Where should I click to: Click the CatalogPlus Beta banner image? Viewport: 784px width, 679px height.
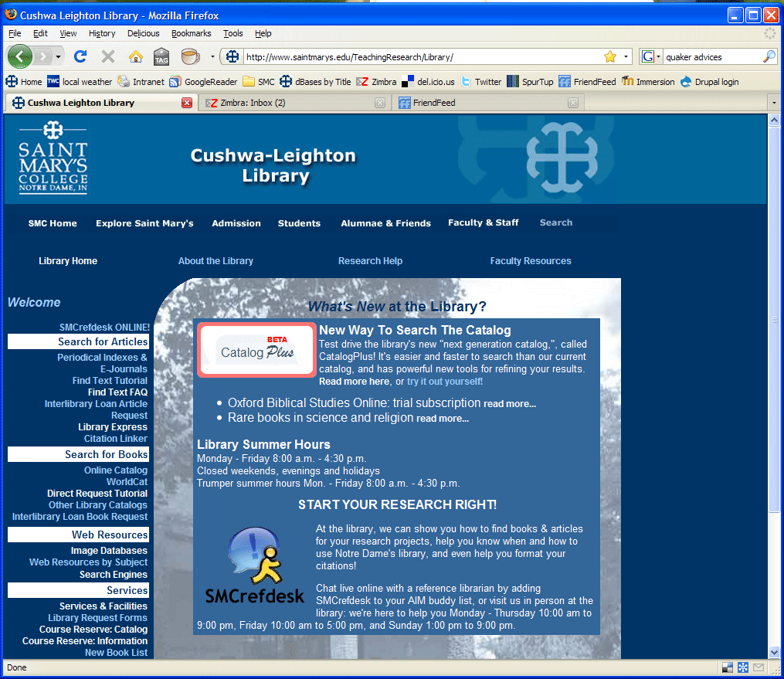[256, 351]
